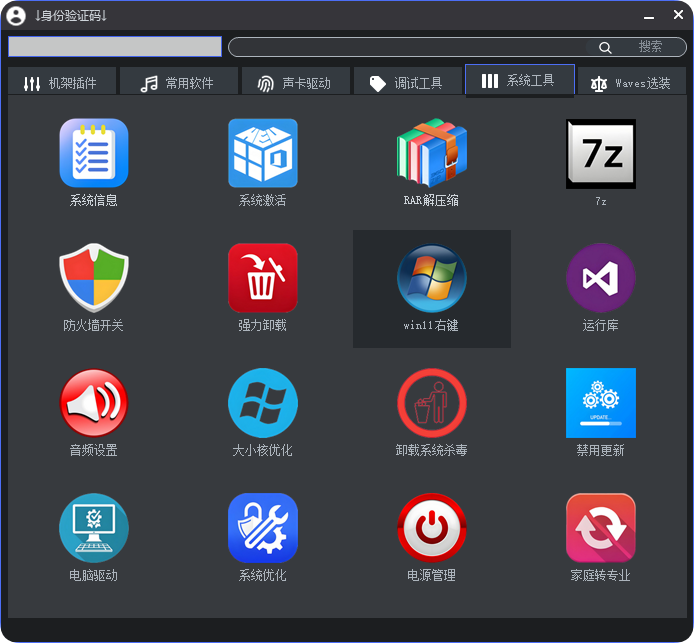Click the user avatar icon
This screenshot has height=643, width=694.
point(16,16)
